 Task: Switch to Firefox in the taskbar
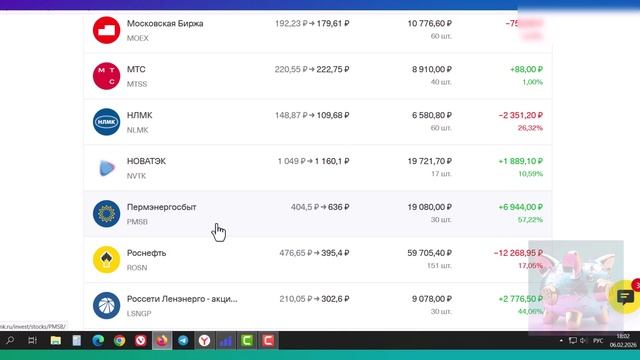coord(162,340)
